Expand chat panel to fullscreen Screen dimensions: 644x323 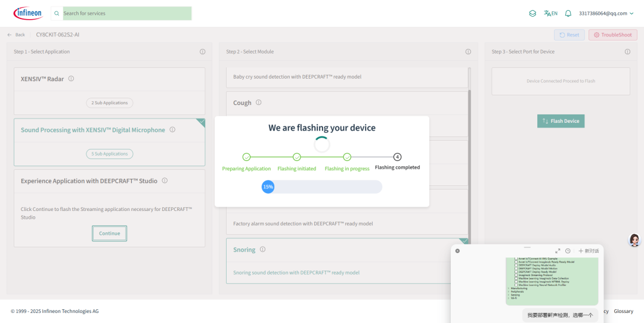point(558,251)
